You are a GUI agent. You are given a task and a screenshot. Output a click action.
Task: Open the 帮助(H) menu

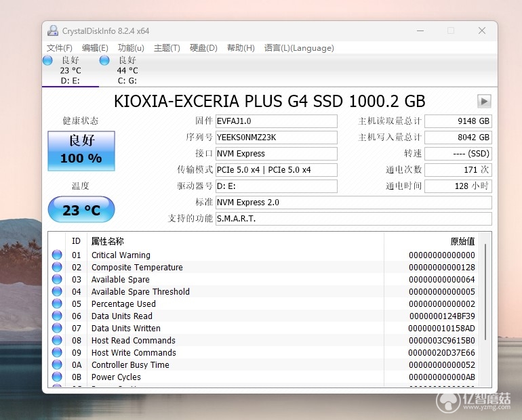coord(241,48)
